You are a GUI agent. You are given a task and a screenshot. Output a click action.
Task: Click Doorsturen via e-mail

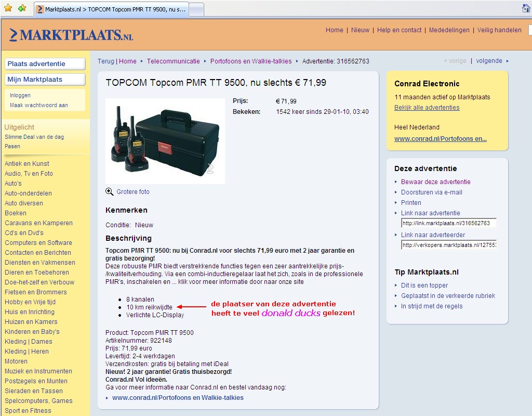[x=432, y=192]
